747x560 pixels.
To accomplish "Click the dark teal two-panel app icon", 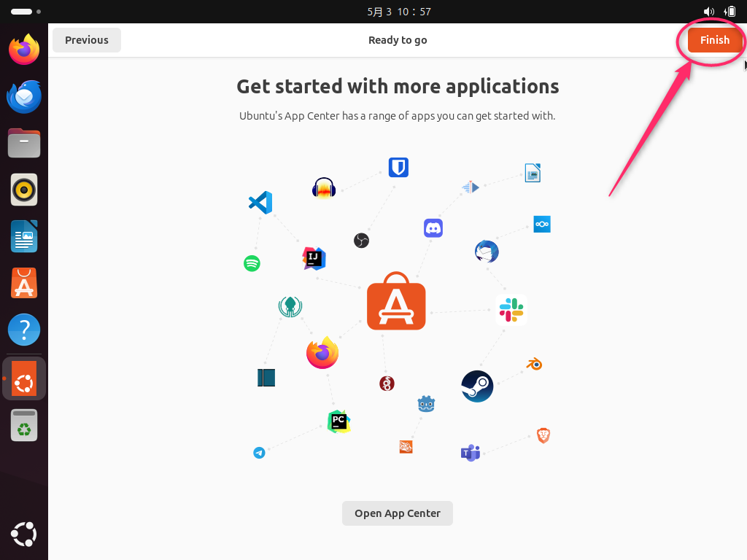I will click(266, 378).
